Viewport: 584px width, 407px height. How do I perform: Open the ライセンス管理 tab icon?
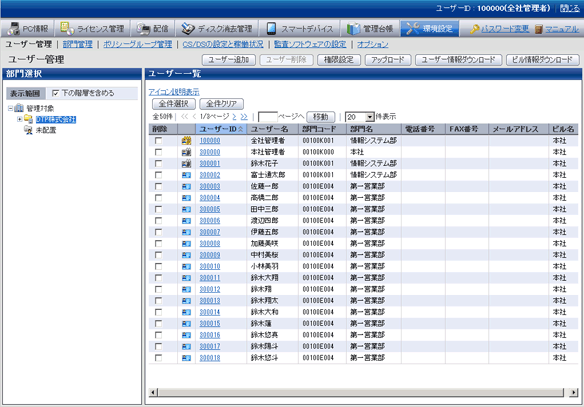(x=67, y=28)
